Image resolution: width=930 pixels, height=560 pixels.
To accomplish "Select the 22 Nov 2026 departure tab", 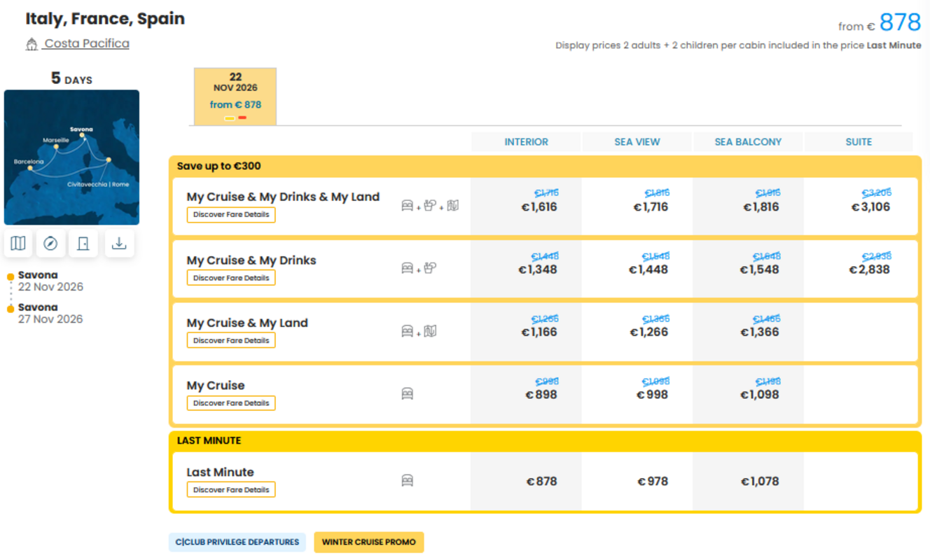I will tap(235, 97).
